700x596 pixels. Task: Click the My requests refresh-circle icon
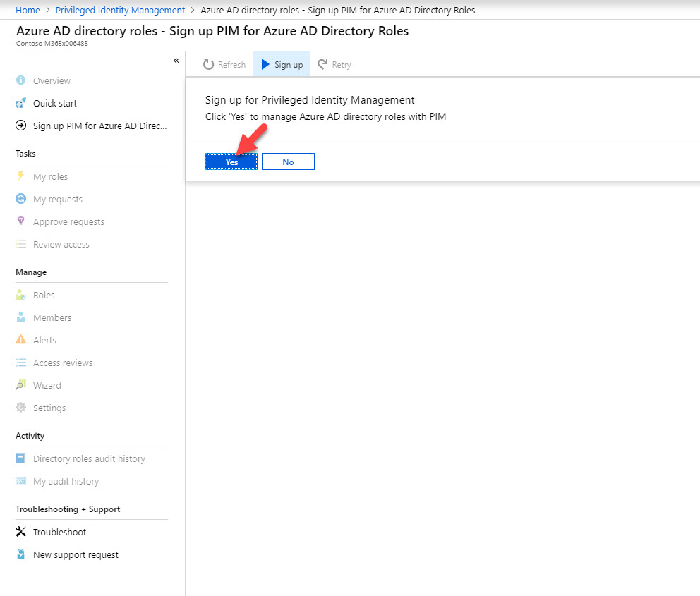pyautogui.click(x=20, y=198)
